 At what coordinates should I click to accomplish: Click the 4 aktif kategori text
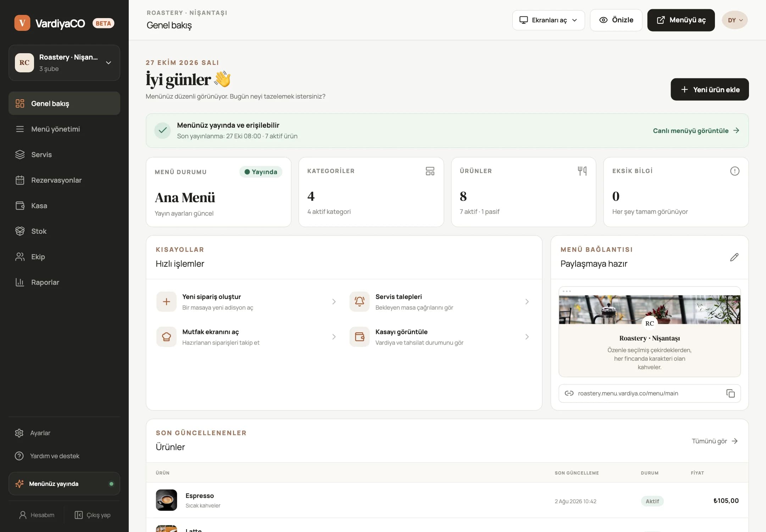329,212
